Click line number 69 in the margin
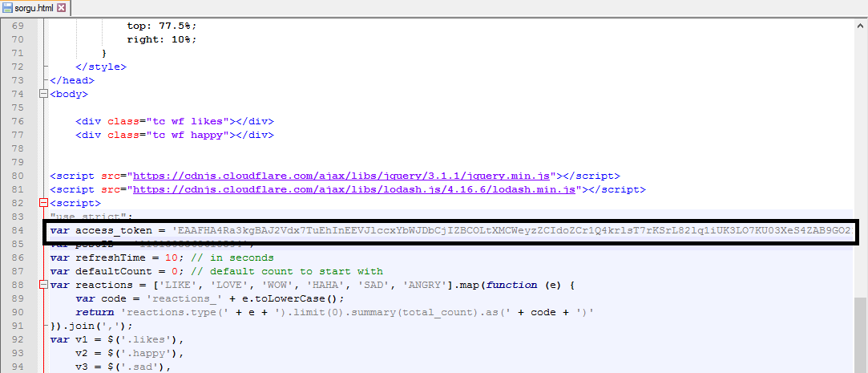Image resolution: width=868 pixels, height=373 pixels. tap(17, 26)
